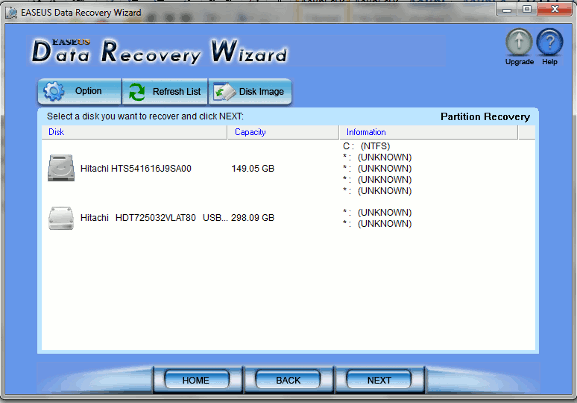Click the Partition Recovery heading
Screen dimensions: 577x403
click(485, 117)
